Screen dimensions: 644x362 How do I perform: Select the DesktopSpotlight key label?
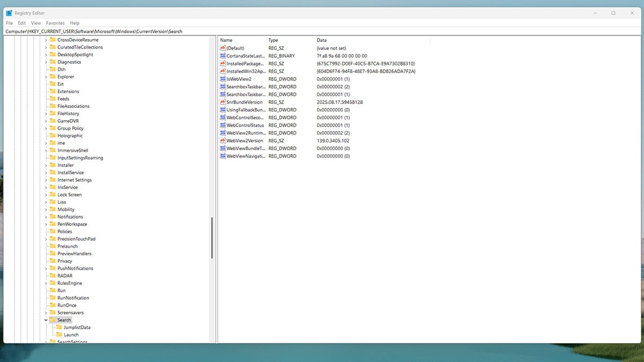pos(75,55)
